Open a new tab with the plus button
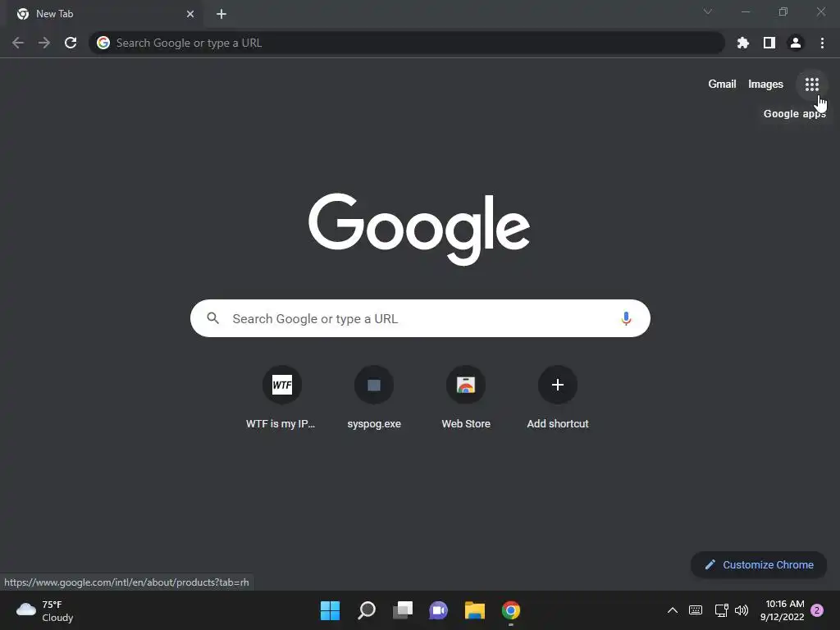Viewport: 840px width, 630px height. click(x=221, y=14)
